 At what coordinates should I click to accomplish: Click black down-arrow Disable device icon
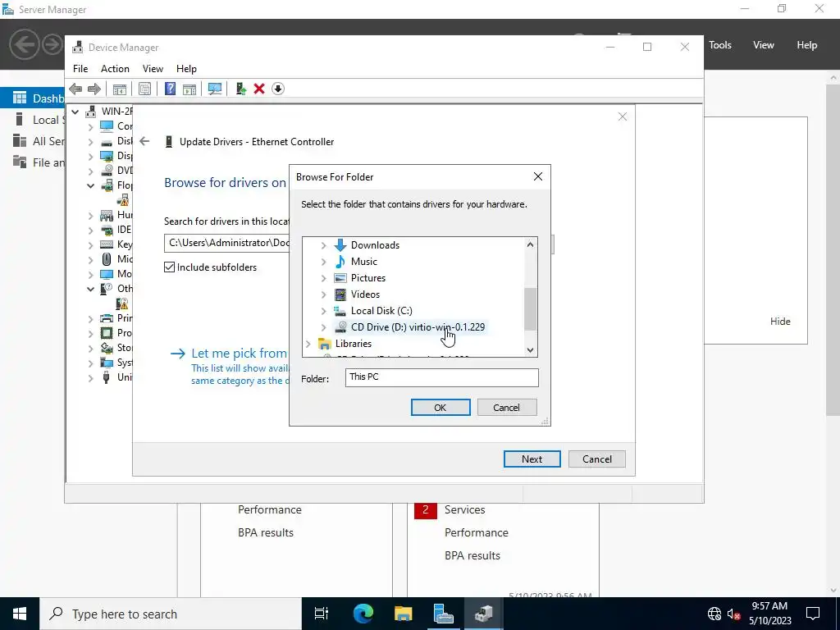[278, 89]
